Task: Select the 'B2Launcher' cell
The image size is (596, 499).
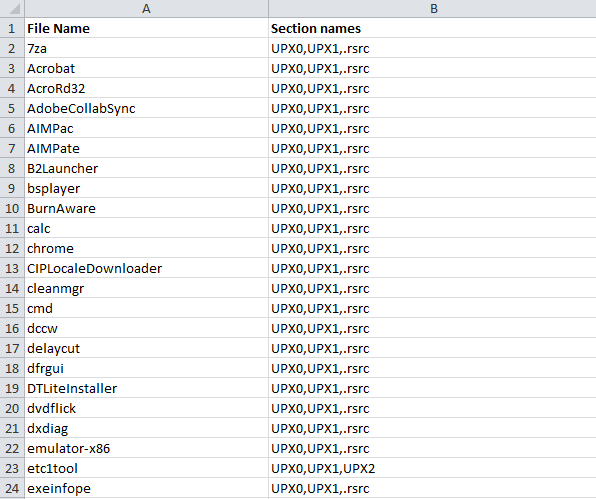Action: (146, 168)
